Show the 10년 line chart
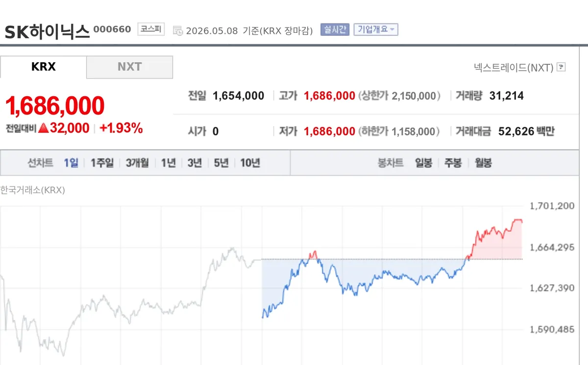Image resolution: width=588 pixels, height=365 pixels. 250,163
